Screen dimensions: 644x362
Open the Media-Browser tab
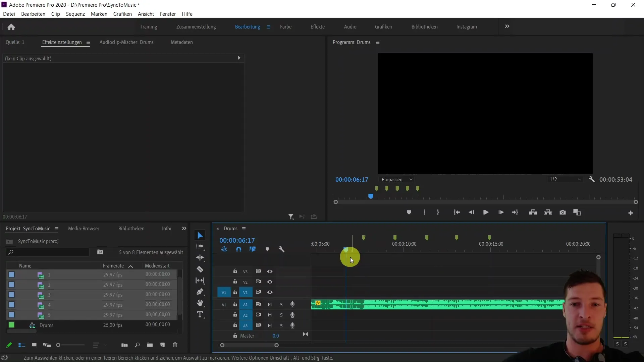click(x=84, y=229)
